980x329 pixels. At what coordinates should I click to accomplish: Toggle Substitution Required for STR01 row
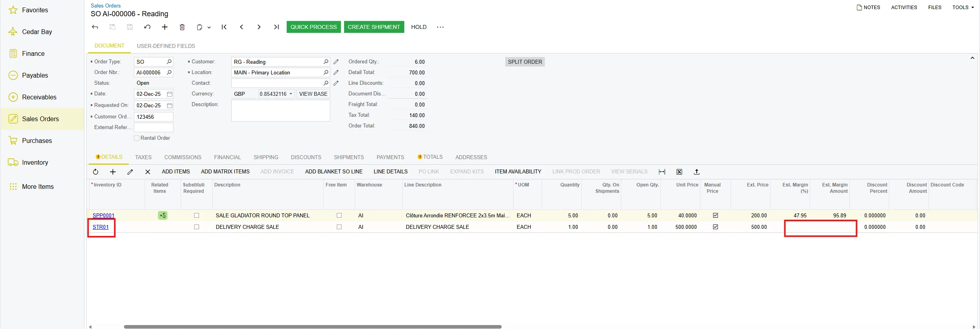click(196, 227)
